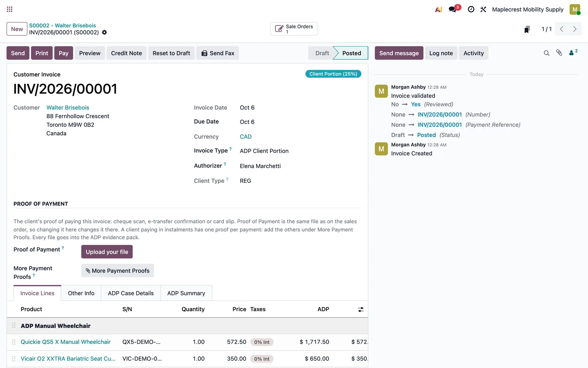Click the New button
This screenshot has height=368, width=588.
point(17,29)
